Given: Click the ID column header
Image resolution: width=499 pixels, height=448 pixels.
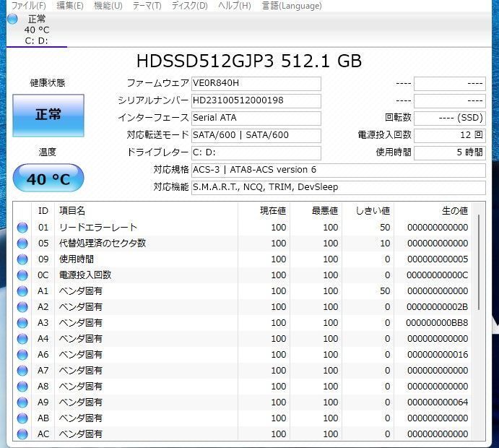Looking at the screenshot, I should tap(43, 211).
